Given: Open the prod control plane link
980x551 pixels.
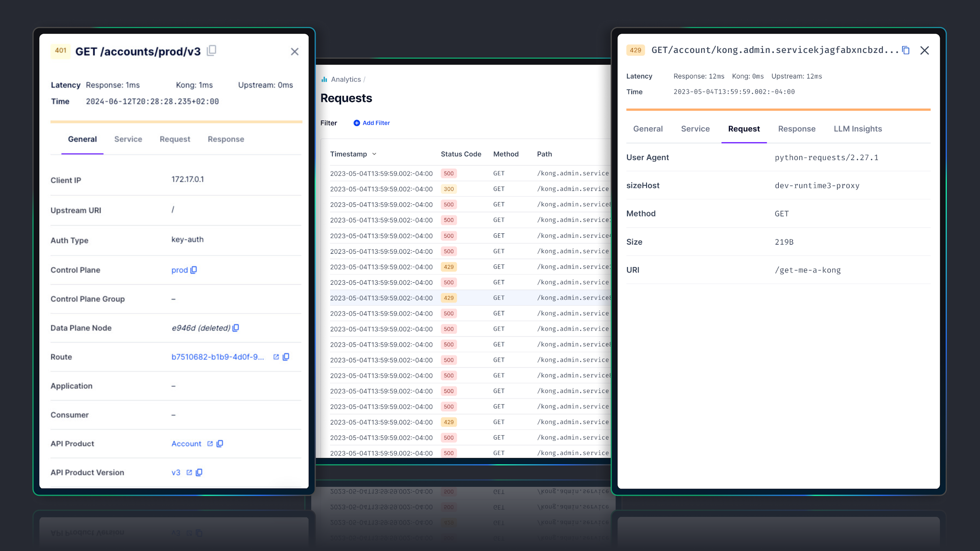Looking at the screenshot, I should [x=180, y=270].
